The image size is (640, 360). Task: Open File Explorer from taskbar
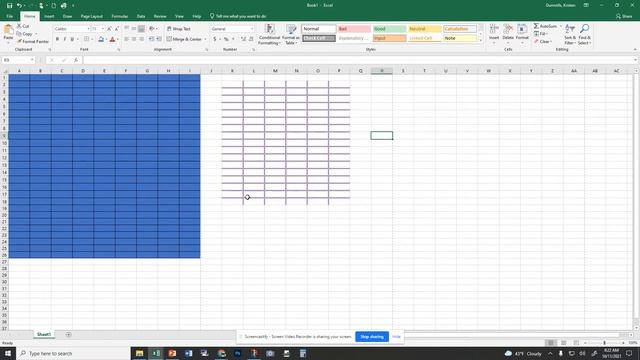pyautogui.click(x=140, y=353)
